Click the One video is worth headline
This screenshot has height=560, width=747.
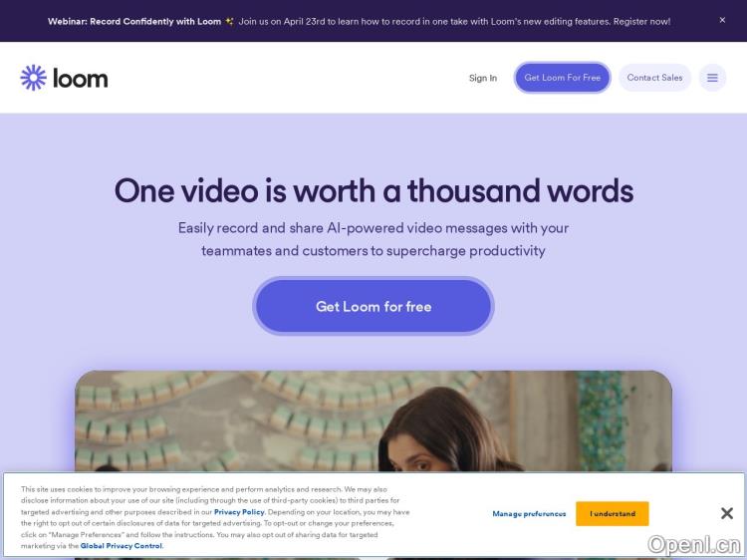[x=373, y=190]
